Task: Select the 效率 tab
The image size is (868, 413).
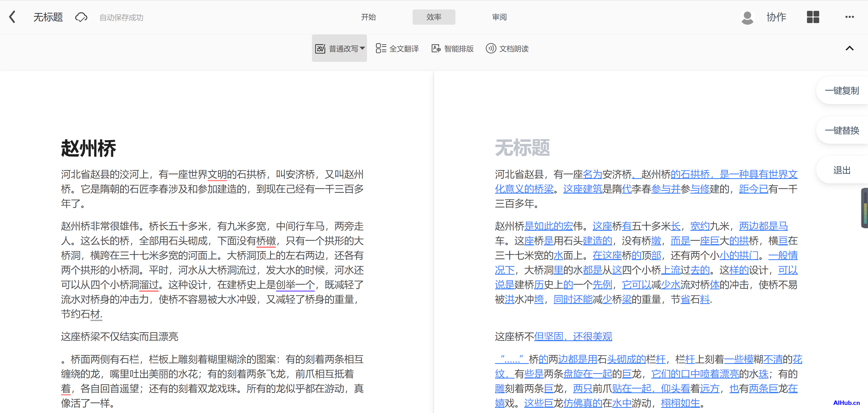Action: (434, 17)
